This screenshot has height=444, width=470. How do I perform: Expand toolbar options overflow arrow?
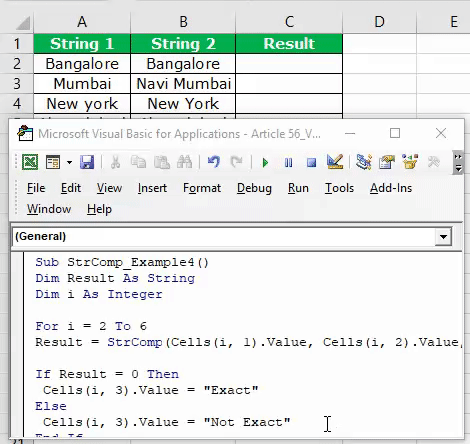tap(458, 163)
